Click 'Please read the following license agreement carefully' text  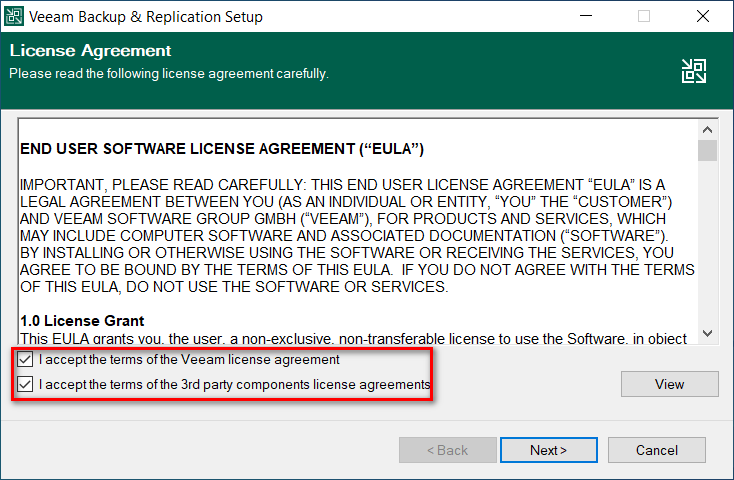[169, 74]
